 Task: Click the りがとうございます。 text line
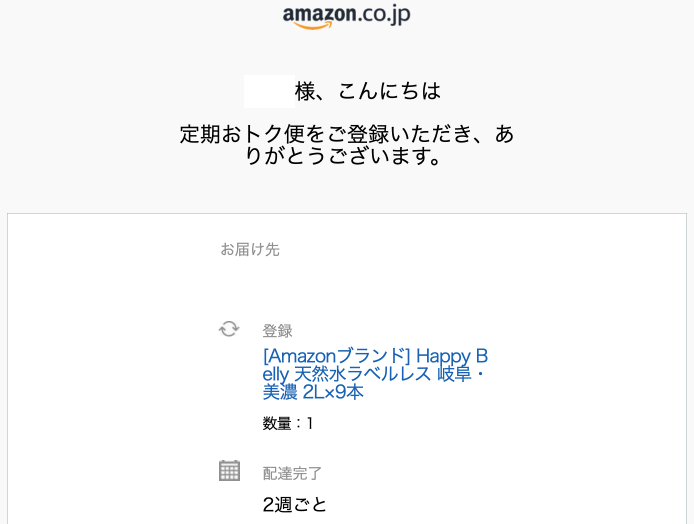pos(344,156)
